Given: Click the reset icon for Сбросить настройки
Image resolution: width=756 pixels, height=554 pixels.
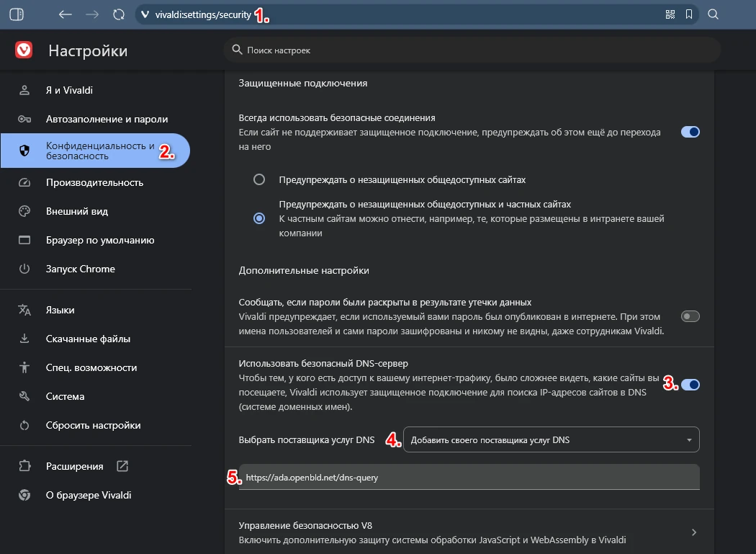Looking at the screenshot, I should coord(24,425).
